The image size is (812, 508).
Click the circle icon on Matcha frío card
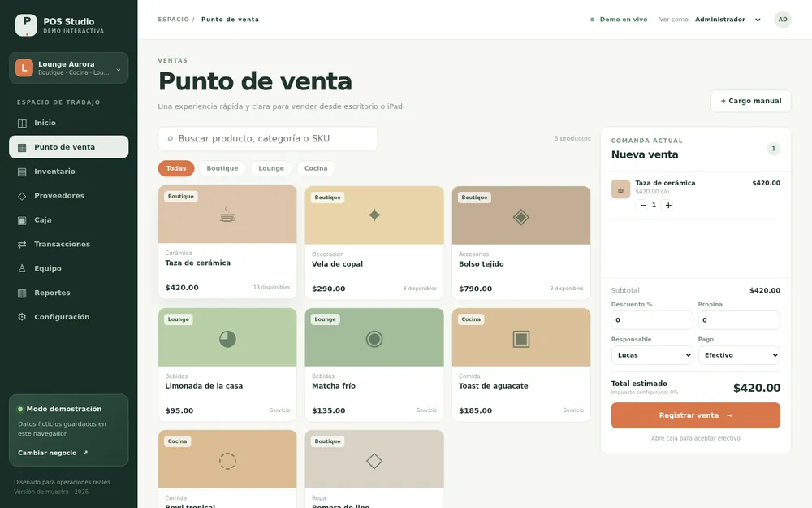click(374, 339)
